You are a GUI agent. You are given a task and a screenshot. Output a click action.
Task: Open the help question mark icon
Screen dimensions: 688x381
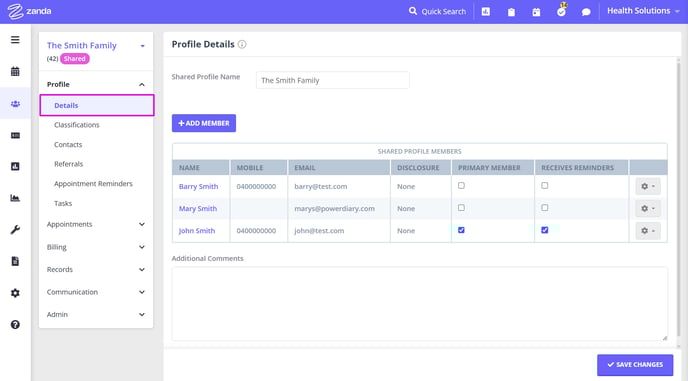click(x=15, y=324)
